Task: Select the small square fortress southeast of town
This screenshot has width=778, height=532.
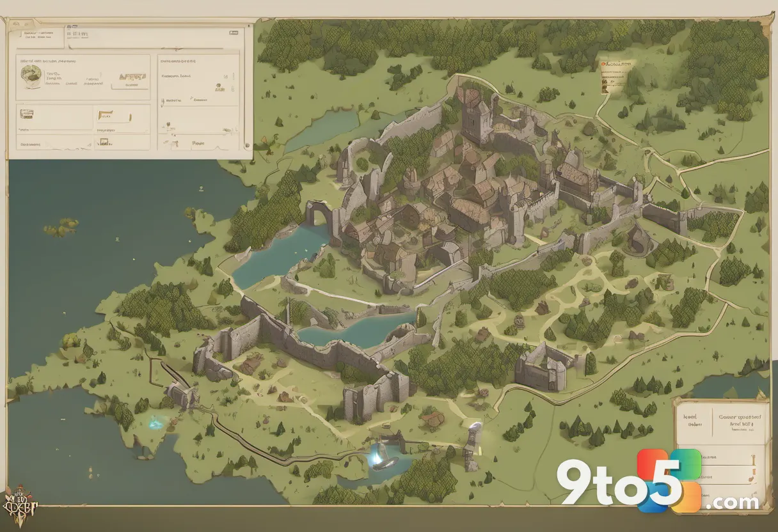Action: [542, 368]
